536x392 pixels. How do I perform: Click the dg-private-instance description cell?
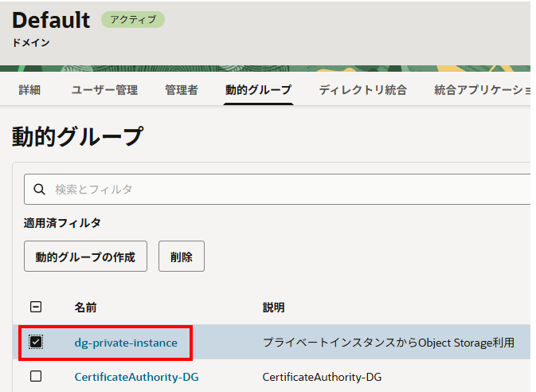pyautogui.click(x=388, y=343)
